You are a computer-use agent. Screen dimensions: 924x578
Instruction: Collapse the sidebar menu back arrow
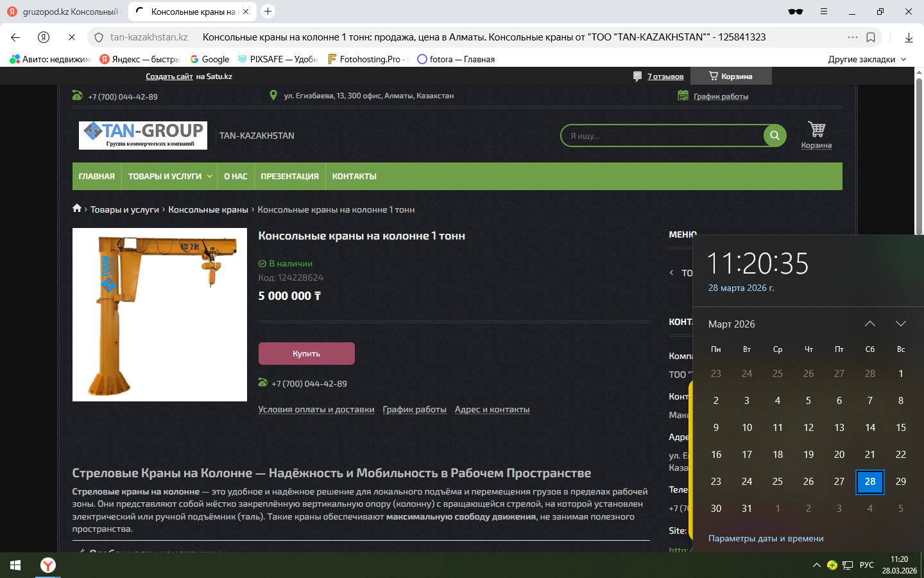[672, 273]
